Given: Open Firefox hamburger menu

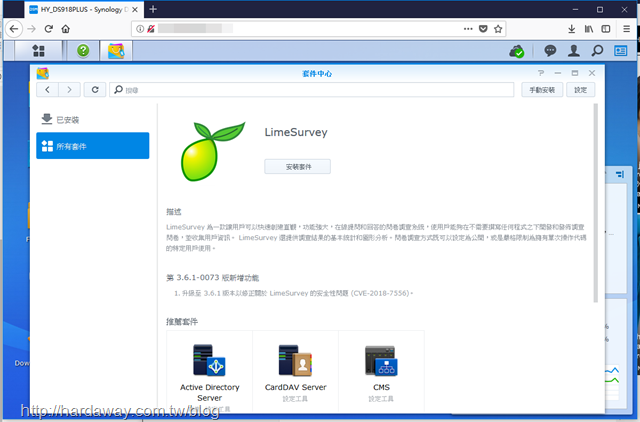Looking at the screenshot, I should 627,29.
